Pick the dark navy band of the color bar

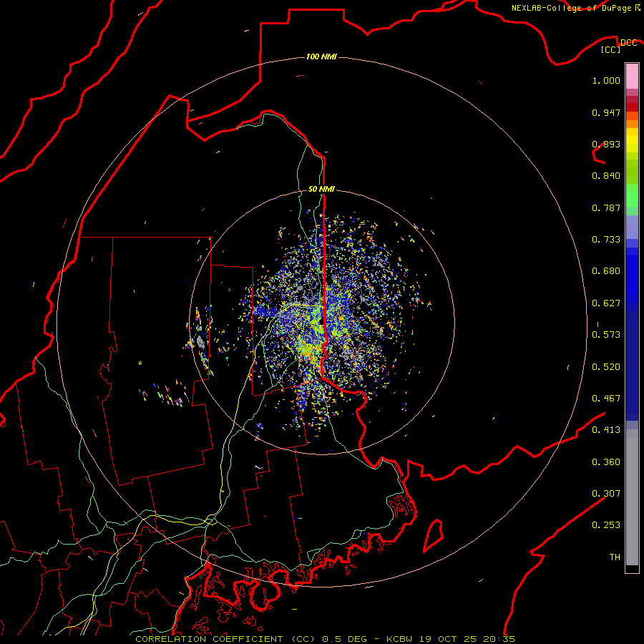[632, 366]
